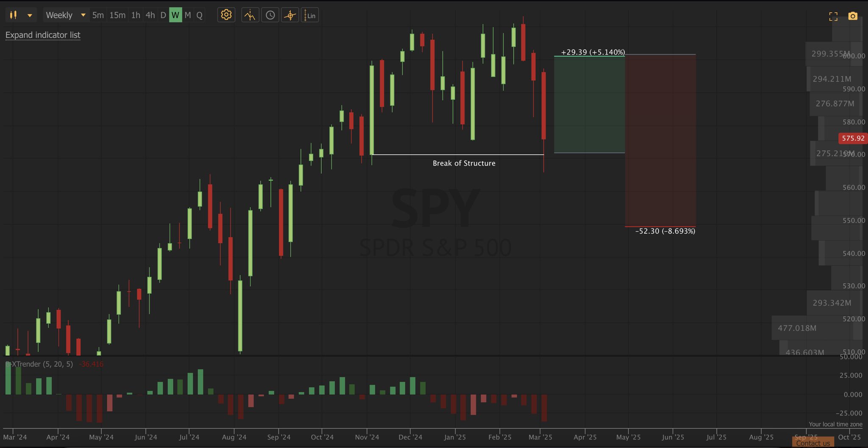Select the Break of Structure label
This screenshot has width=868, height=448.
464,163
